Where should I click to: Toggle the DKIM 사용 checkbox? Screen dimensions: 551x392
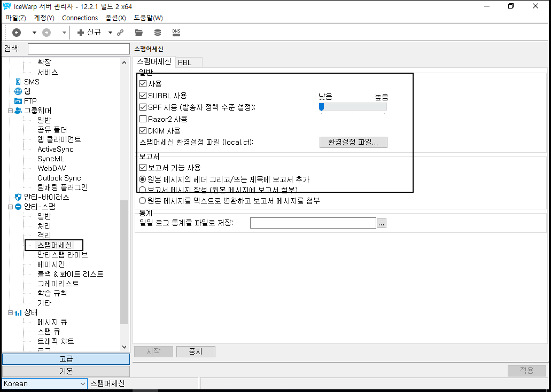143,131
